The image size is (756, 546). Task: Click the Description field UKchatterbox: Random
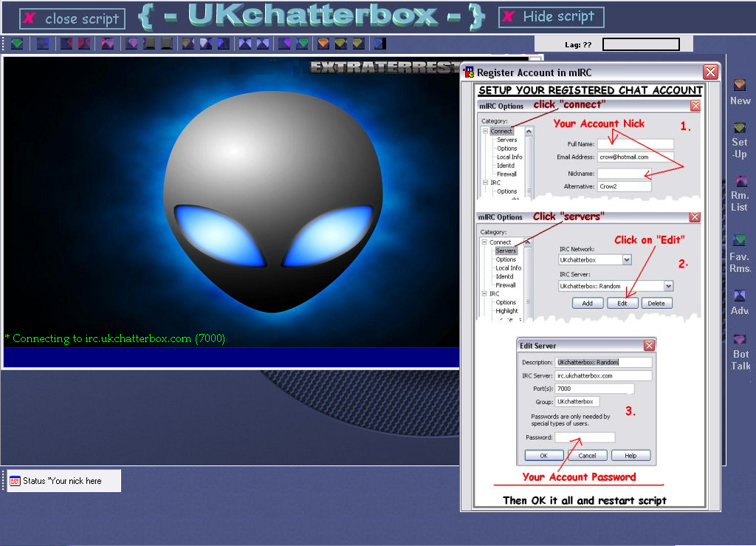(604, 362)
